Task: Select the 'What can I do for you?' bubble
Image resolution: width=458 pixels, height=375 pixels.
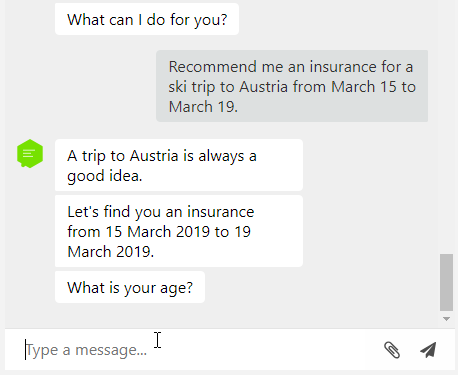Action: click(147, 19)
